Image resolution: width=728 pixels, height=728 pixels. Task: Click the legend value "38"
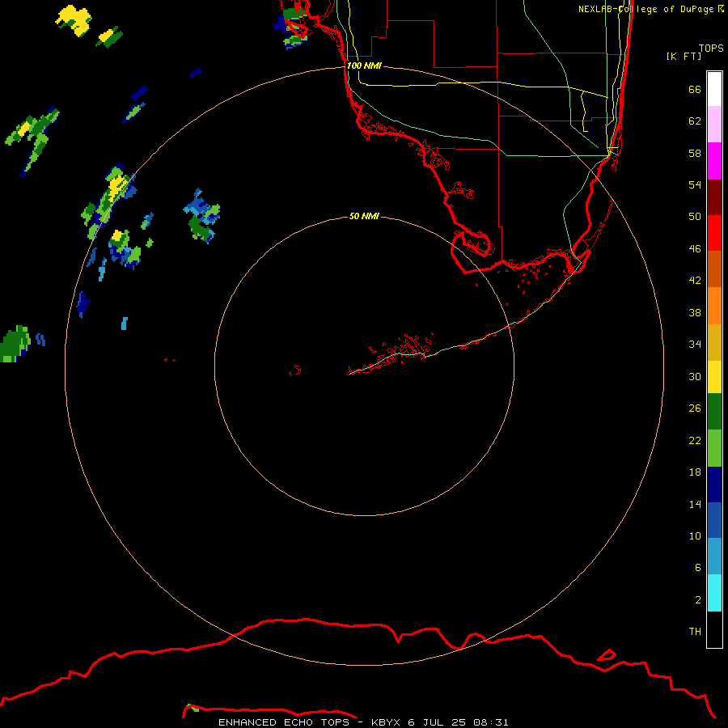695,312
